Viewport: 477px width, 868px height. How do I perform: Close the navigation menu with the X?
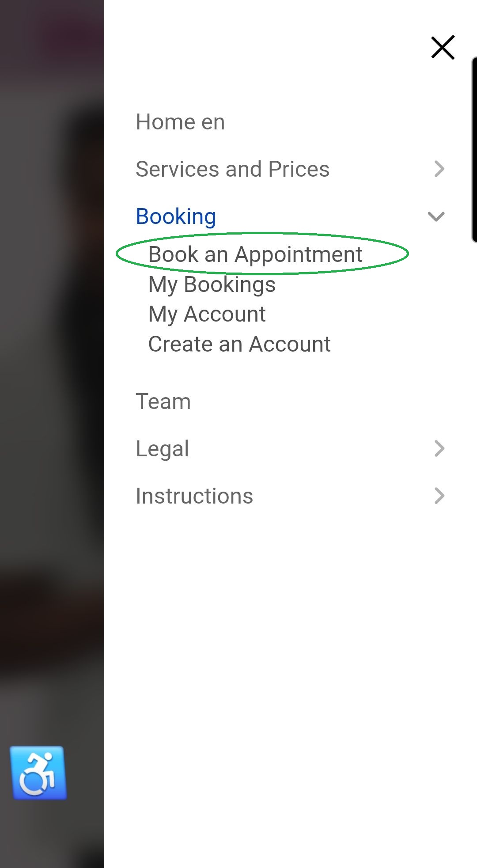pyautogui.click(x=443, y=47)
